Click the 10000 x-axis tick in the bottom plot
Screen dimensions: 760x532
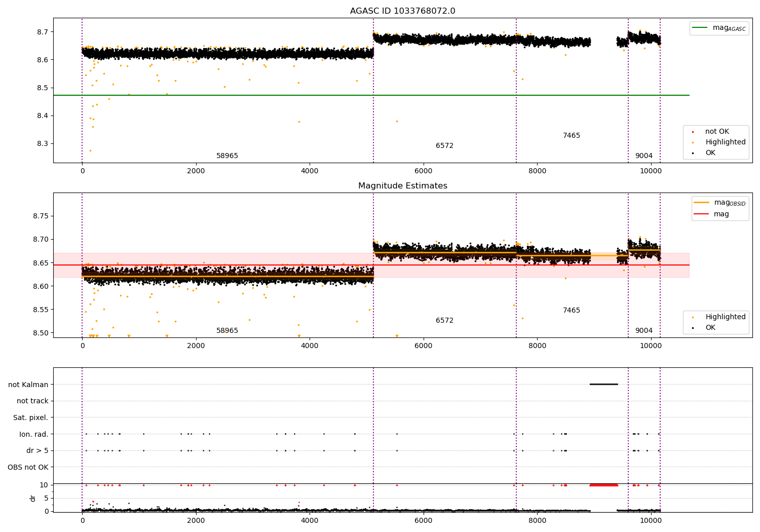click(651, 521)
